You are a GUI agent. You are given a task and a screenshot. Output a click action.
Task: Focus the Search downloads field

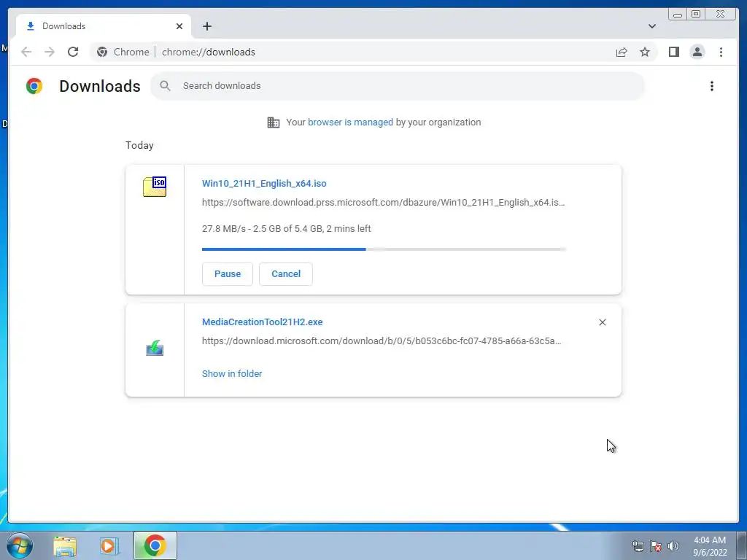tap(398, 86)
